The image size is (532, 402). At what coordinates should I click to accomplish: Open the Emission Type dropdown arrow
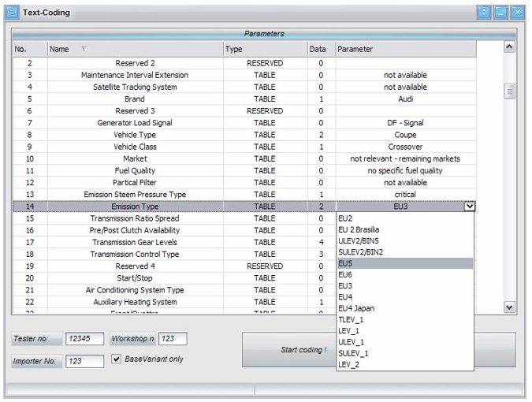470,207
